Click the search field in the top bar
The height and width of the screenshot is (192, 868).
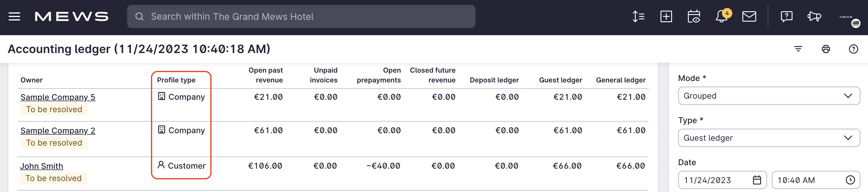coord(301,16)
